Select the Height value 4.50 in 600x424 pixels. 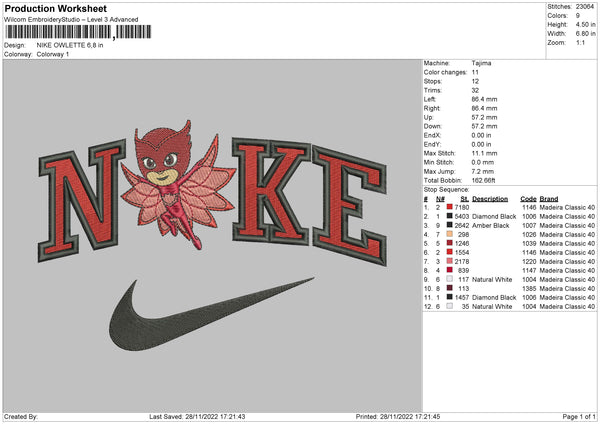coord(586,24)
